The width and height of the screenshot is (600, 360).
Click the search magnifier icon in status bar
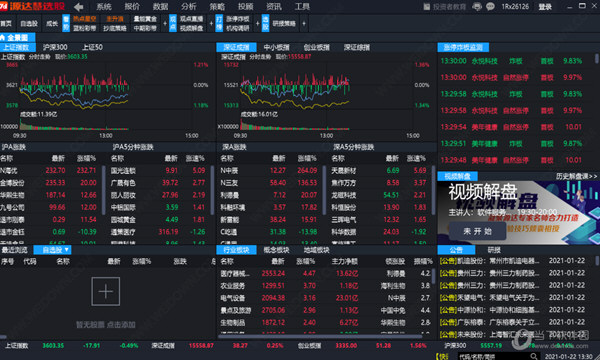(x=534, y=356)
